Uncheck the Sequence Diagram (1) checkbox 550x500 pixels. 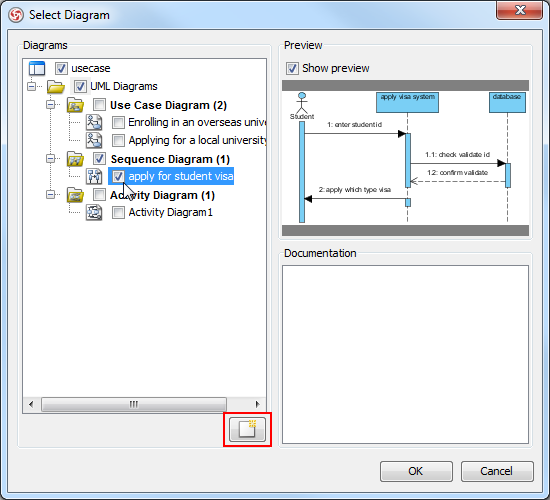[x=100, y=159]
